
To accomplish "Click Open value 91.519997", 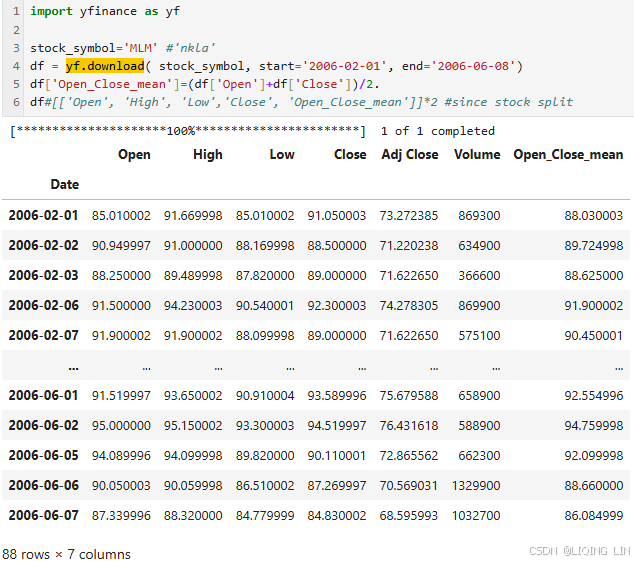I will (121, 395).
